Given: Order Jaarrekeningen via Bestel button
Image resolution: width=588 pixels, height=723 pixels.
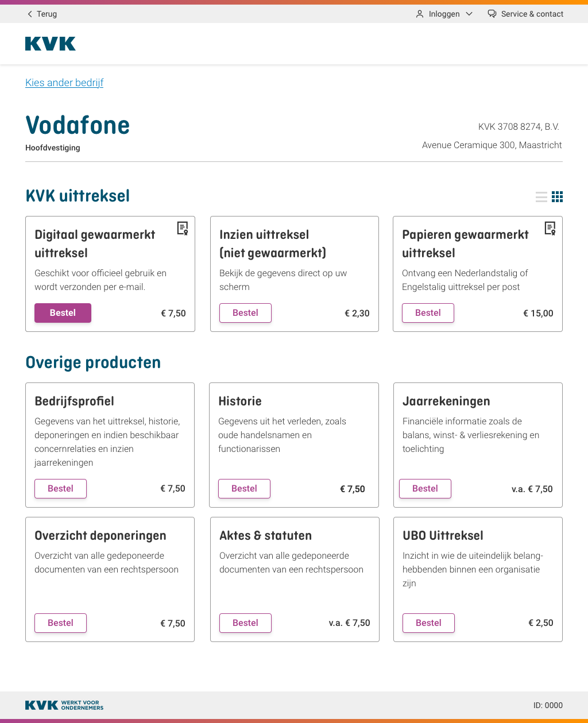Looking at the screenshot, I should (425, 489).
